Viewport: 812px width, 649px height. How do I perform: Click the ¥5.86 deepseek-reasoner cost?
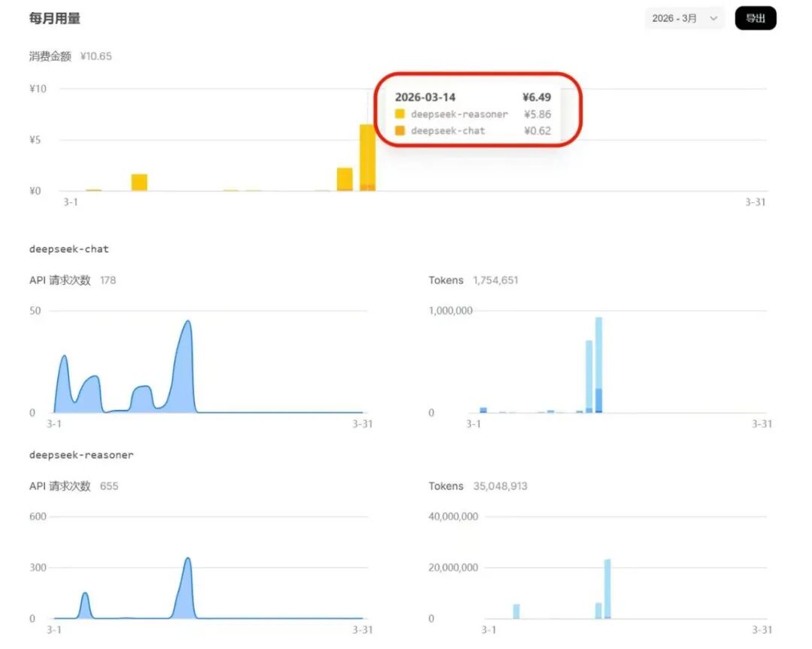point(537,114)
